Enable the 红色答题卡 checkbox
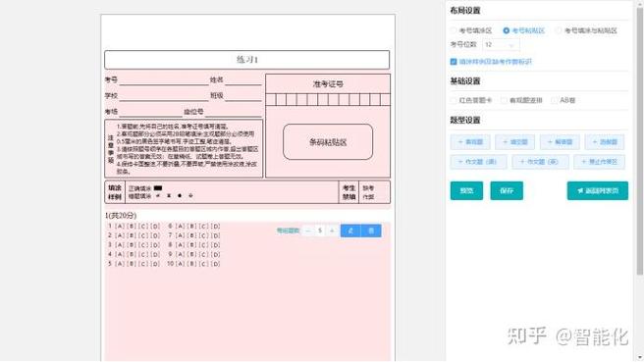The width and height of the screenshot is (644, 362). click(454, 100)
